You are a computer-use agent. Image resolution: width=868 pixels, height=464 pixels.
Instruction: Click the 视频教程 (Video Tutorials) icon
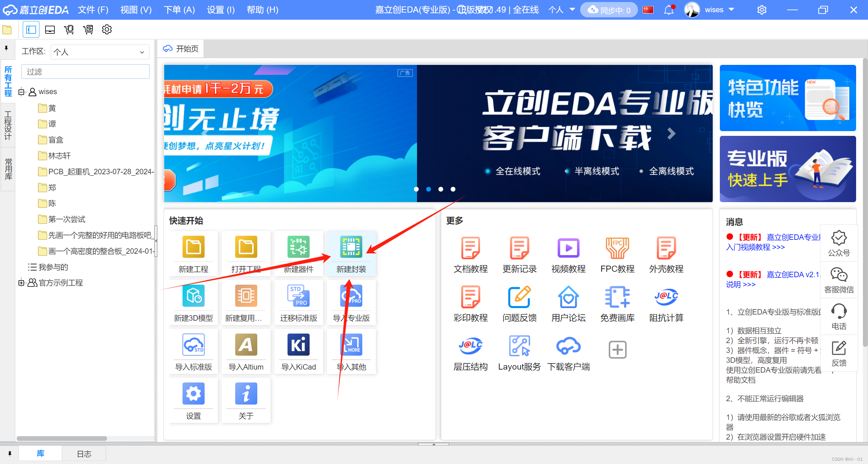[x=568, y=248]
